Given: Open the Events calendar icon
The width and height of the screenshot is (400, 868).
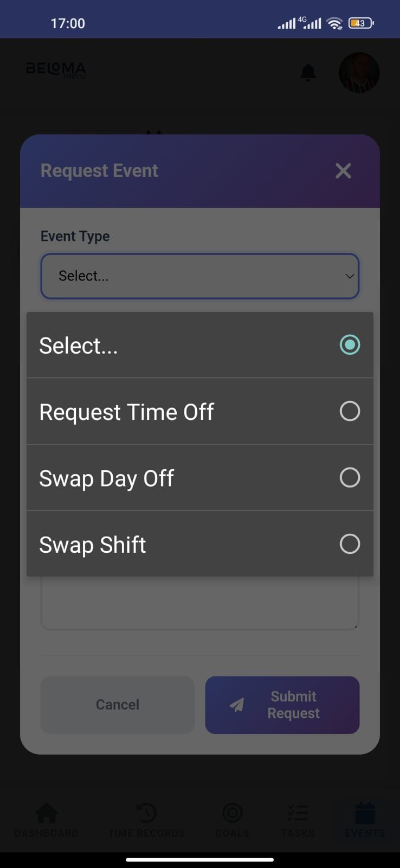Looking at the screenshot, I should tap(365, 813).
